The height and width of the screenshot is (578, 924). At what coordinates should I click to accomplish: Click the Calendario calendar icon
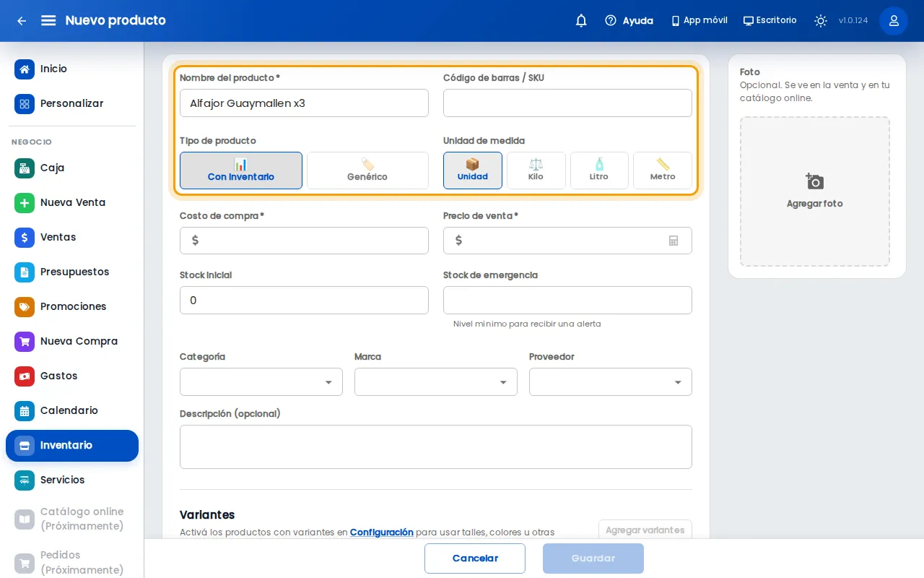point(25,411)
